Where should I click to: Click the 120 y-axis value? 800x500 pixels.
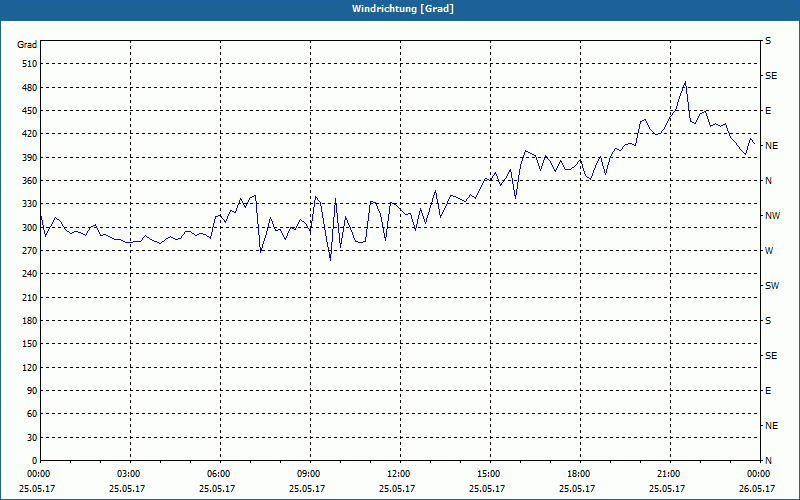coord(30,368)
